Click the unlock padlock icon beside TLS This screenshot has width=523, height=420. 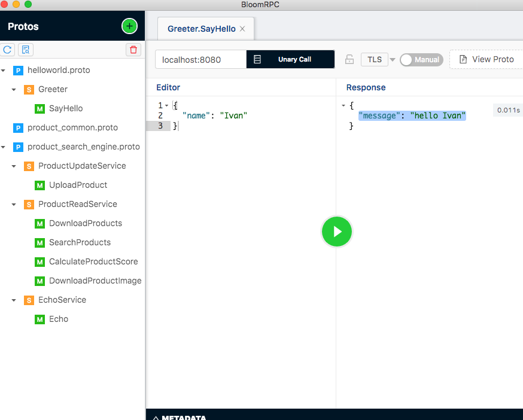(349, 59)
